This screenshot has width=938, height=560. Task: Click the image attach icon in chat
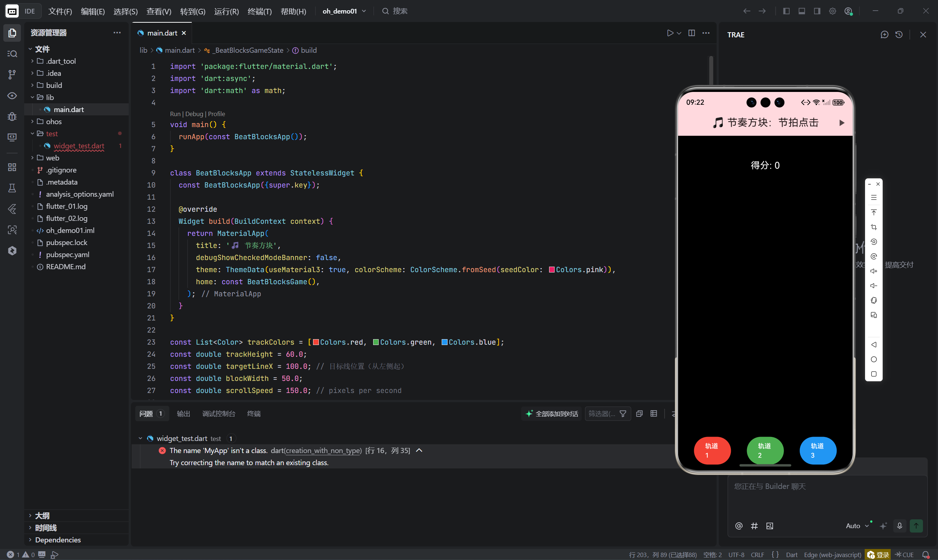click(770, 526)
